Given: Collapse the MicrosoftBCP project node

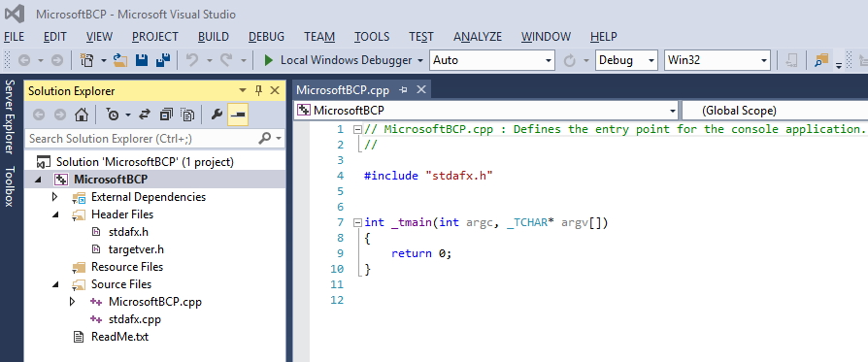Looking at the screenshot, I should (38, 180).
